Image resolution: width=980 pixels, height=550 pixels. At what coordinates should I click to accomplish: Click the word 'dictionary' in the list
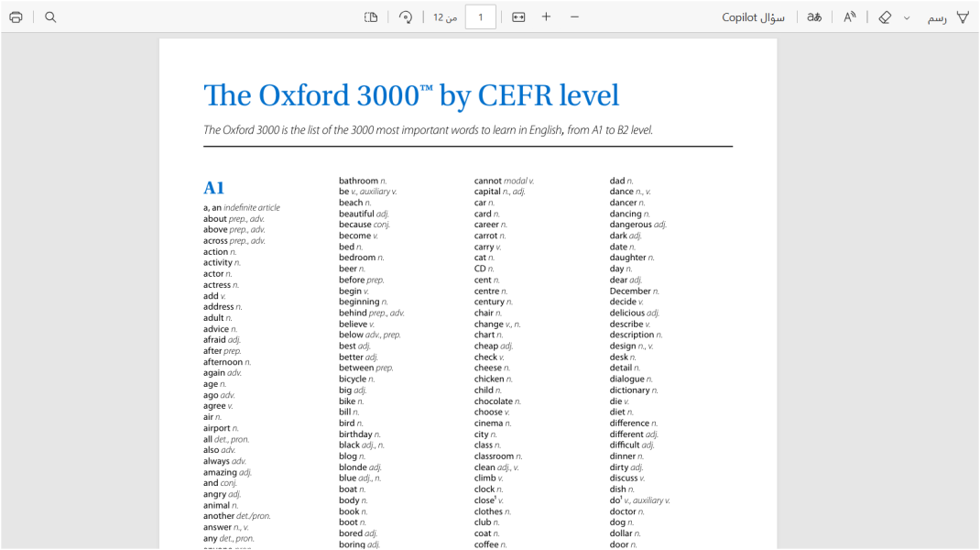tap(629, 390)
